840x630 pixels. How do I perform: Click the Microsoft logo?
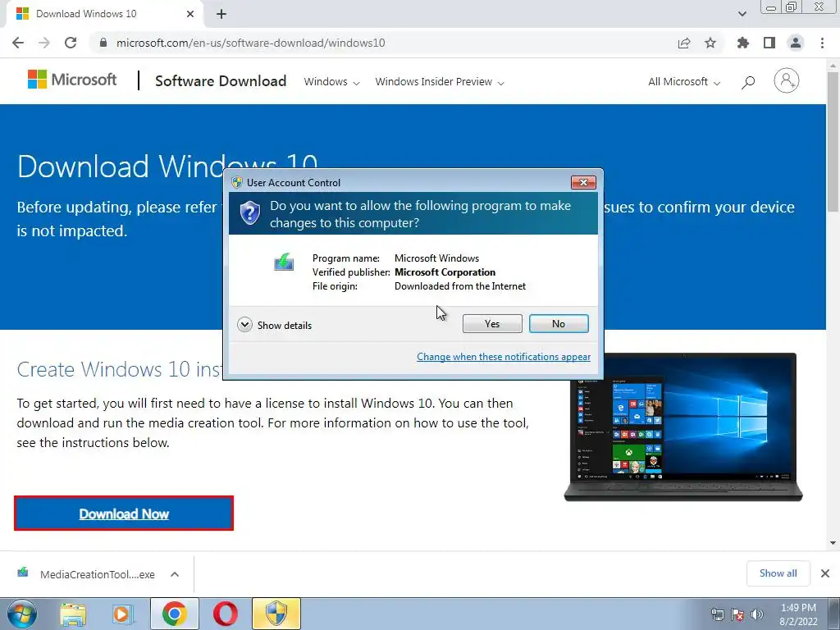[72, 80]
